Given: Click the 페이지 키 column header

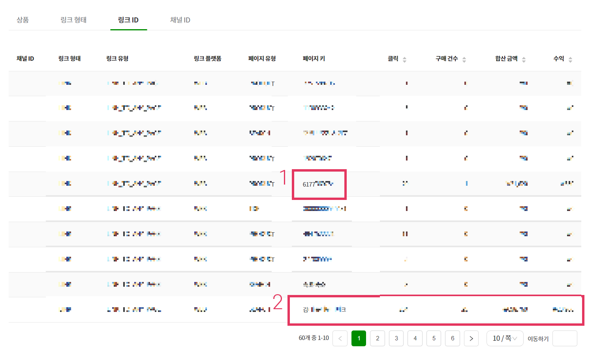Looking at the screenshot, I should point(314,58).
